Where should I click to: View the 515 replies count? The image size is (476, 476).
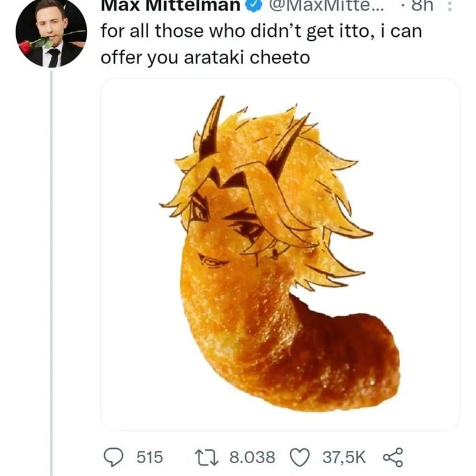[x=149, y=458]
